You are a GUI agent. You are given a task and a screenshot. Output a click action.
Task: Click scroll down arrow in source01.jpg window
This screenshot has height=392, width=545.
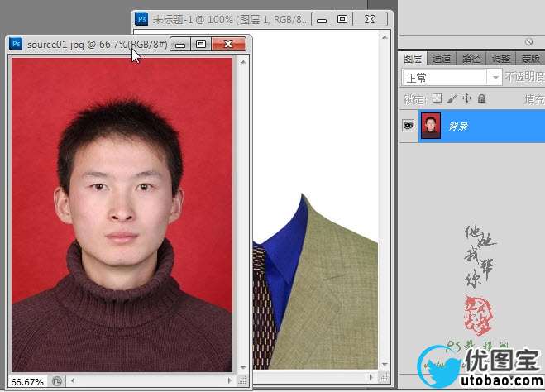(x=243, y=367)
